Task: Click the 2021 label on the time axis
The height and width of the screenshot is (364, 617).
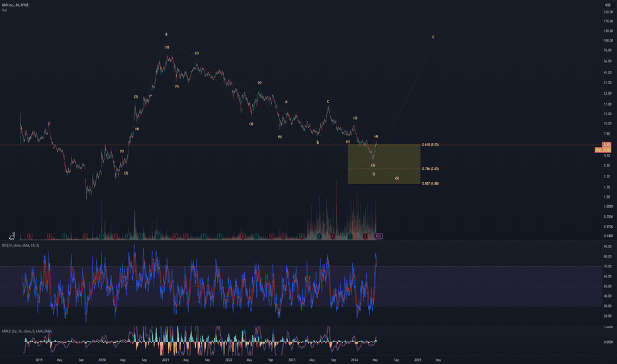Action: pyautogui.click(x=166, y=359)
